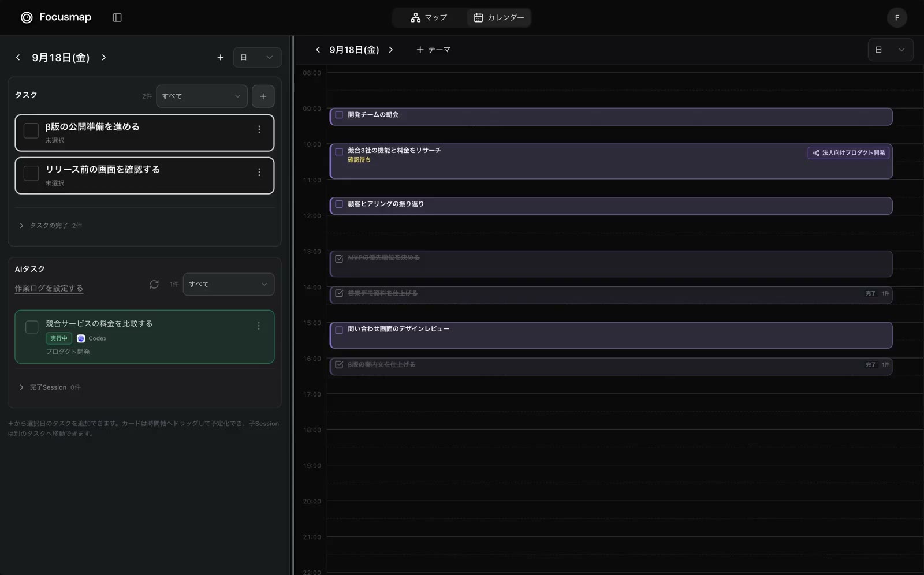Viewport: 924px width, 575px height.
Task: Open the user avatar F menu
Action: 897,17
